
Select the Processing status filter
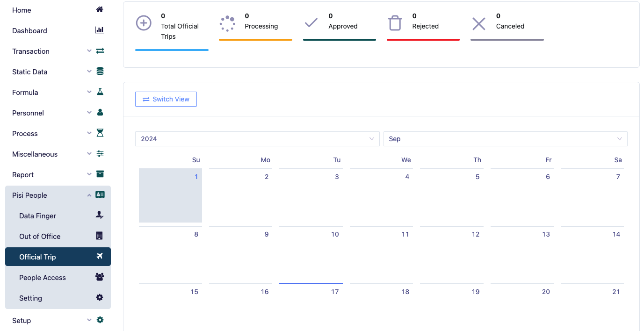tap(255, 26)
